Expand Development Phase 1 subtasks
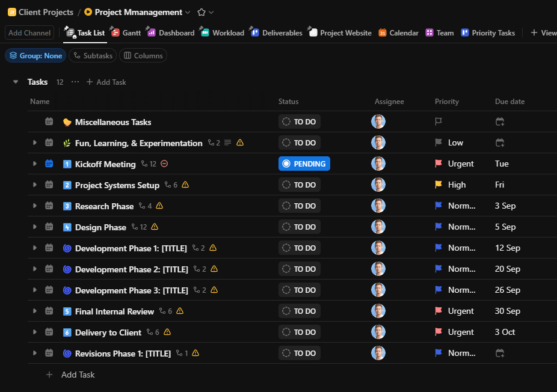 pyautogui.click(x=35, y=248)
